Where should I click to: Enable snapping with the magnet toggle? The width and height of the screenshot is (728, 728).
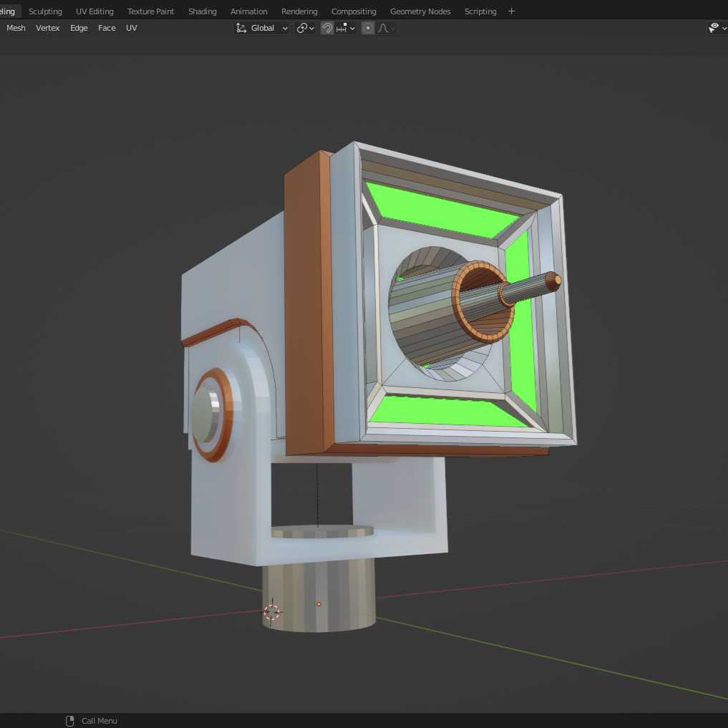tap(327, 28)
